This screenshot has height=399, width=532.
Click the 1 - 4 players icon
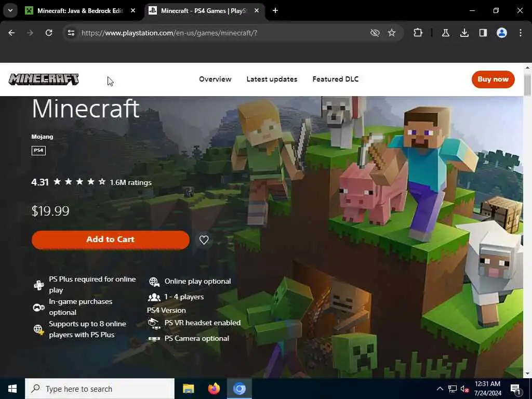tap(154, 297)
